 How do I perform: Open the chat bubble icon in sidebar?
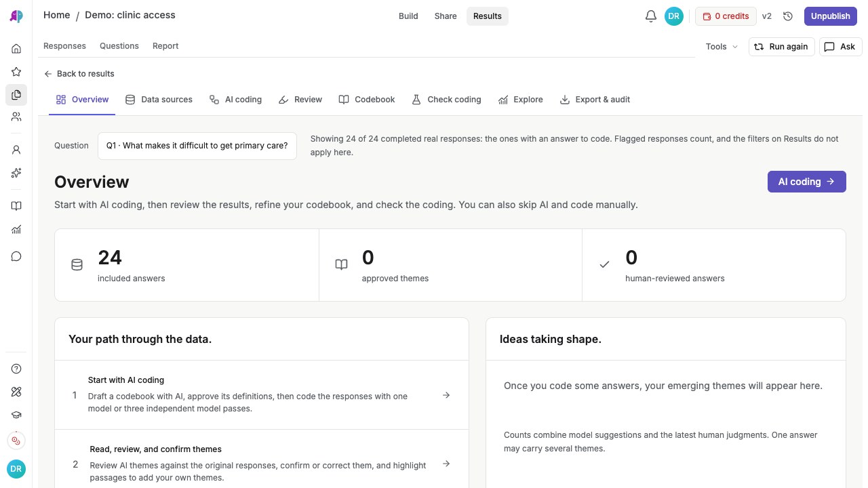pyautogui.click(x=16, y=256)
